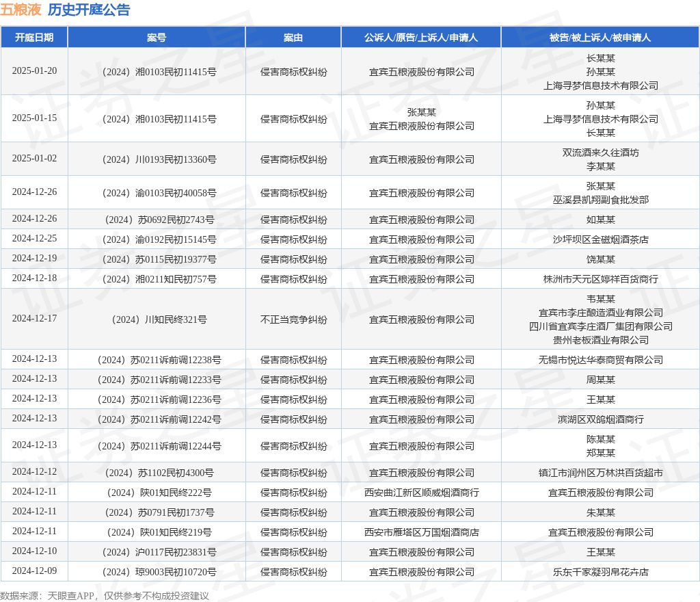Select the date cell 2024-12-10
Image resolution: width=700 pixels, height=602 pixels.
(x=34, y=551)
